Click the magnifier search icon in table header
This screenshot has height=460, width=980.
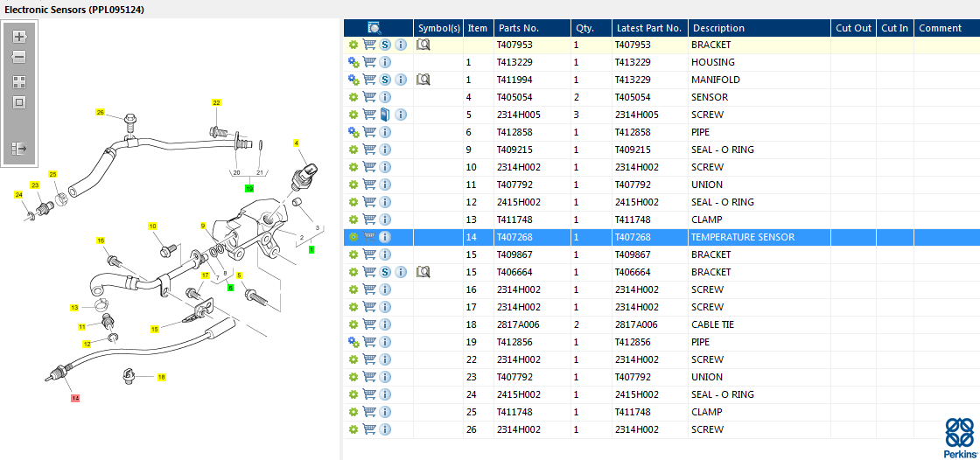pyautogui.click(x=374, y=28)
